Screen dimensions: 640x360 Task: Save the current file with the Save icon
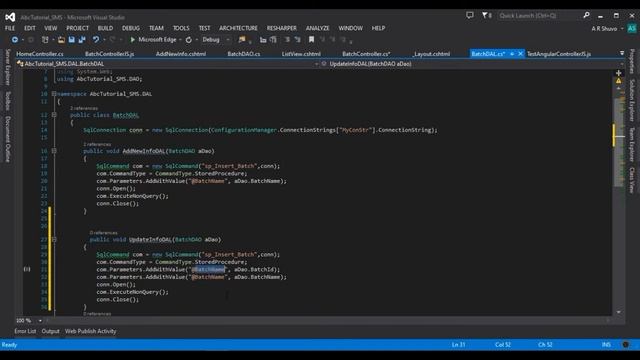[71, 40]
